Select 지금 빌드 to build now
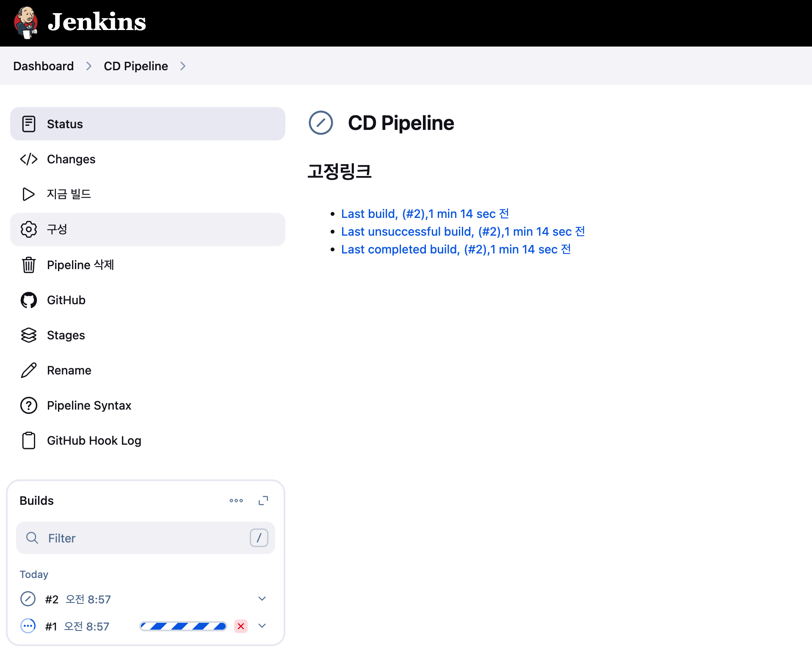 click(148, 194)
